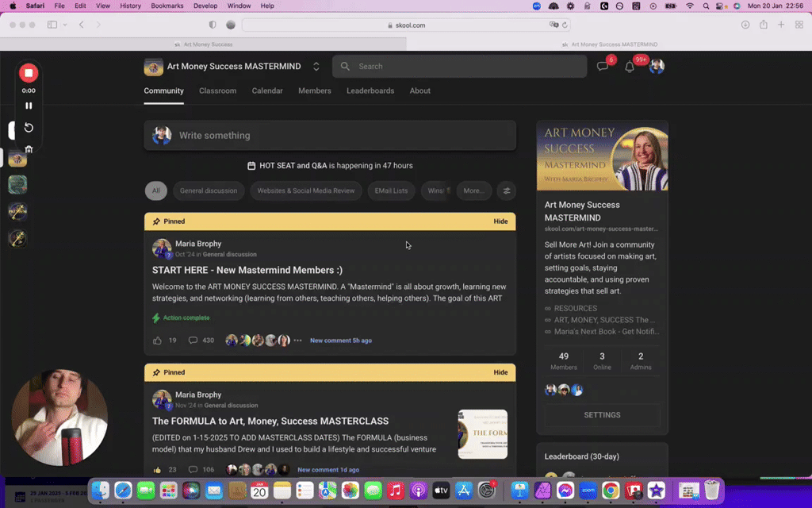Select the Community tab
812x508 pixels.
(x=163, y=90)
